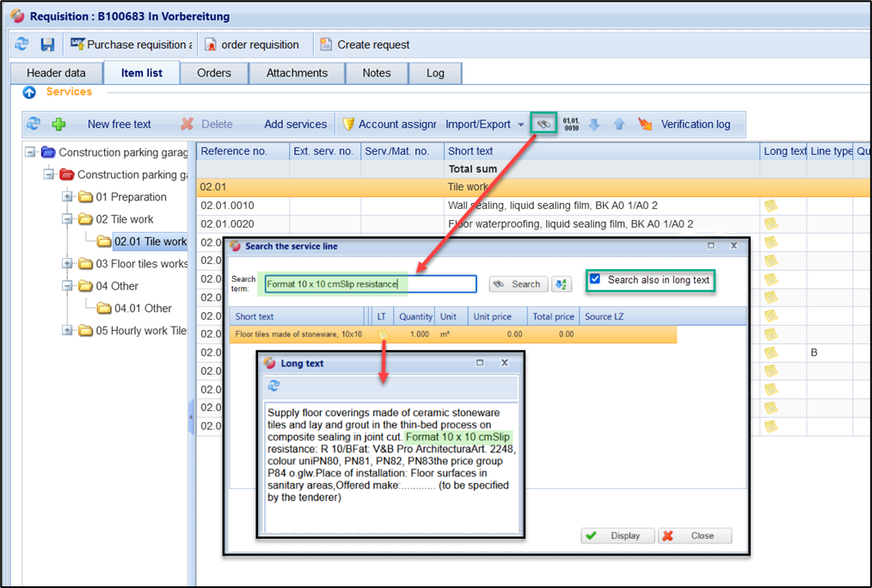Open the Attachments tab
This screenshot has width=872, height=588.
coord(297,73)
